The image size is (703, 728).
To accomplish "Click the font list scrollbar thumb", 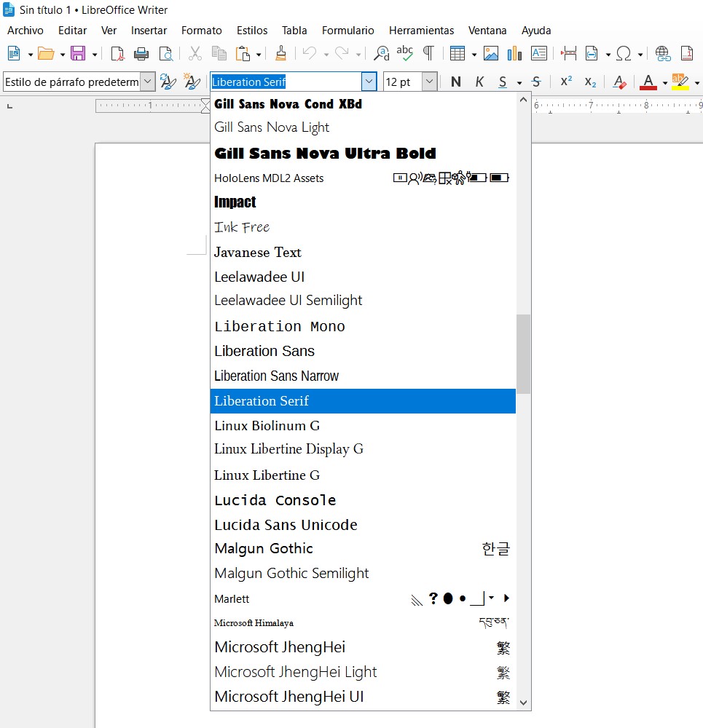I will point(523,355).
